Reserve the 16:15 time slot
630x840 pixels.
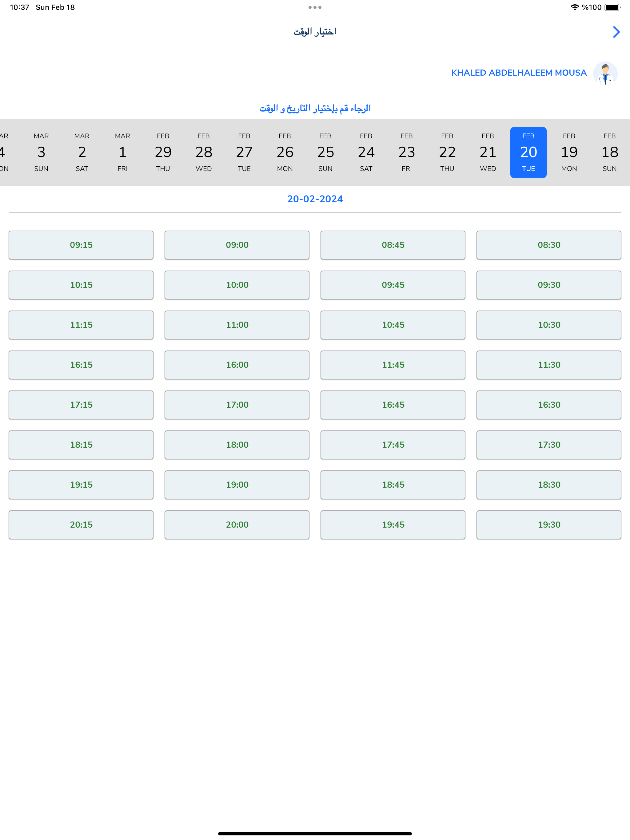[x=81, y=365]
